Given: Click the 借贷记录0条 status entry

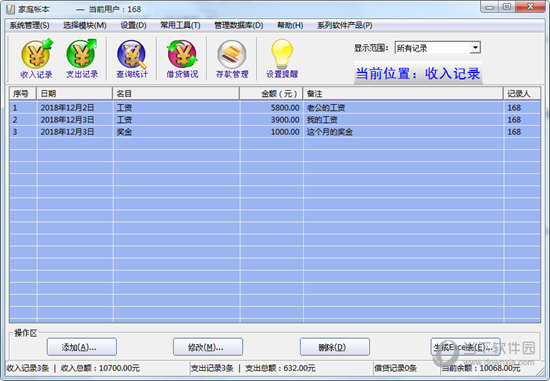Looking at the screenshot, I should (x=395, y=368).
